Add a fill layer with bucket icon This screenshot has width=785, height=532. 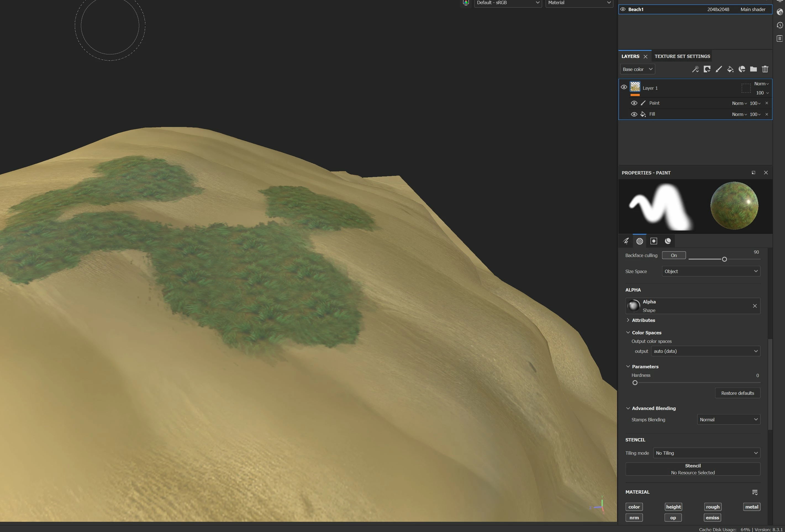[730, 69]
